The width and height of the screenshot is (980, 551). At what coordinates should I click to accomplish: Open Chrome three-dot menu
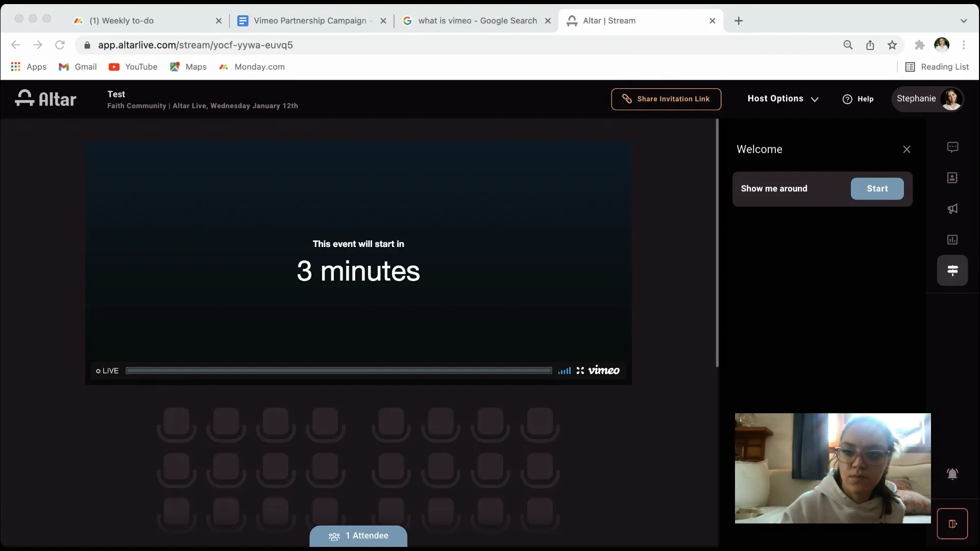tap(964, 45)
